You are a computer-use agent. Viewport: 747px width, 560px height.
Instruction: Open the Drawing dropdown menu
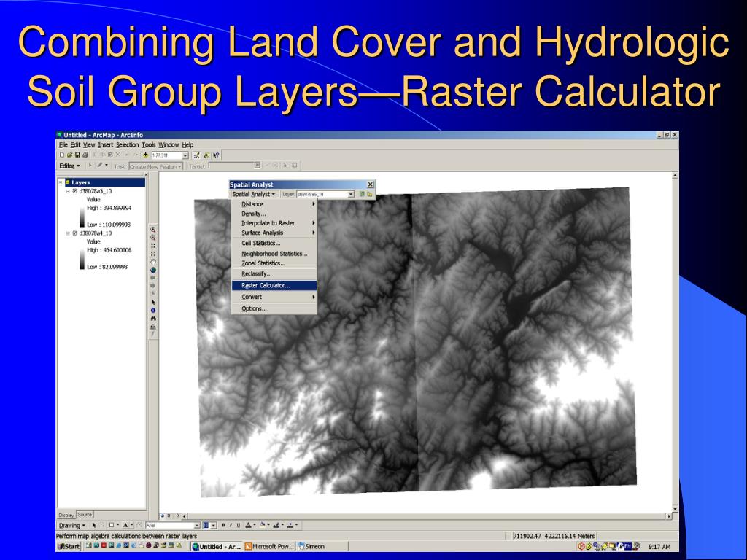[72, 525]
